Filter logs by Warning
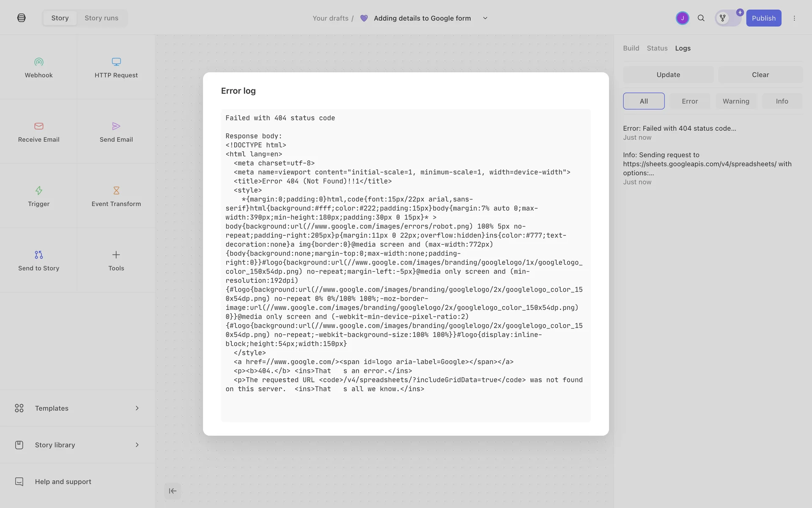The image size is (812, 508). pos(735,101)
